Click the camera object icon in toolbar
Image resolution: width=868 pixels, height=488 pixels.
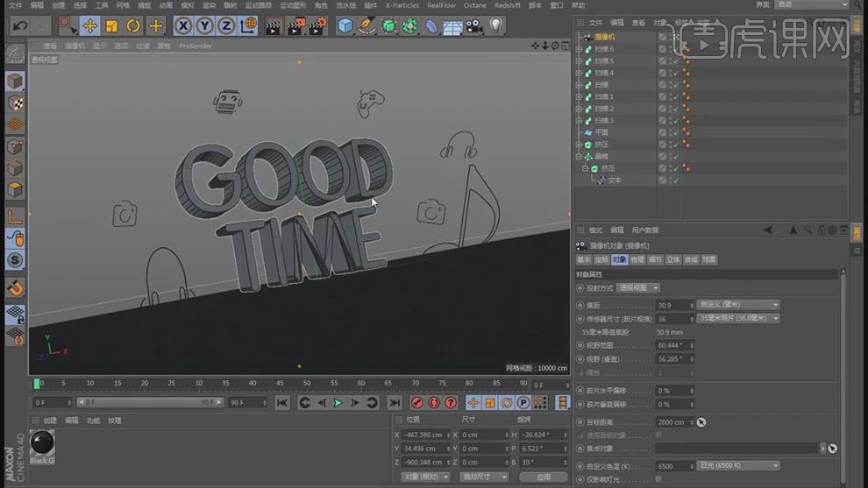(473, 25)
